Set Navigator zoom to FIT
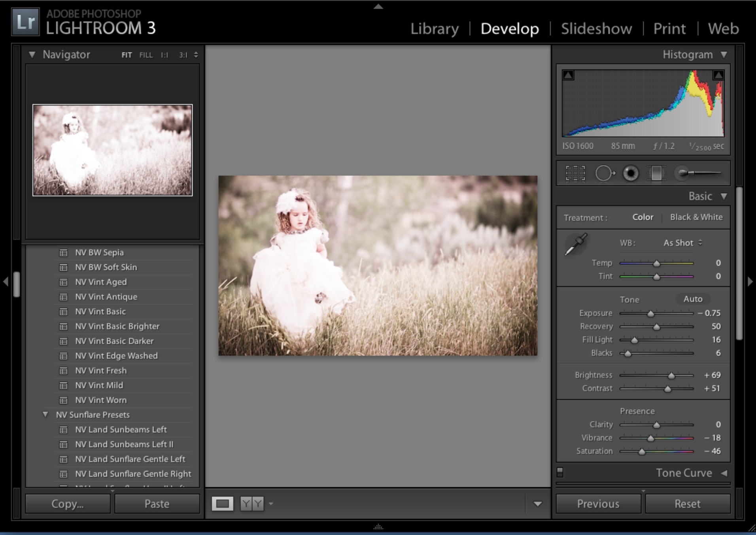 click(127, 55)
